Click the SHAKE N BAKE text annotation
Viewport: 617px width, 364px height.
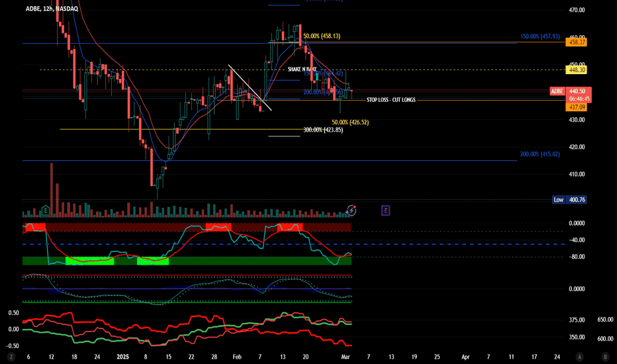(x=302, y=69)
